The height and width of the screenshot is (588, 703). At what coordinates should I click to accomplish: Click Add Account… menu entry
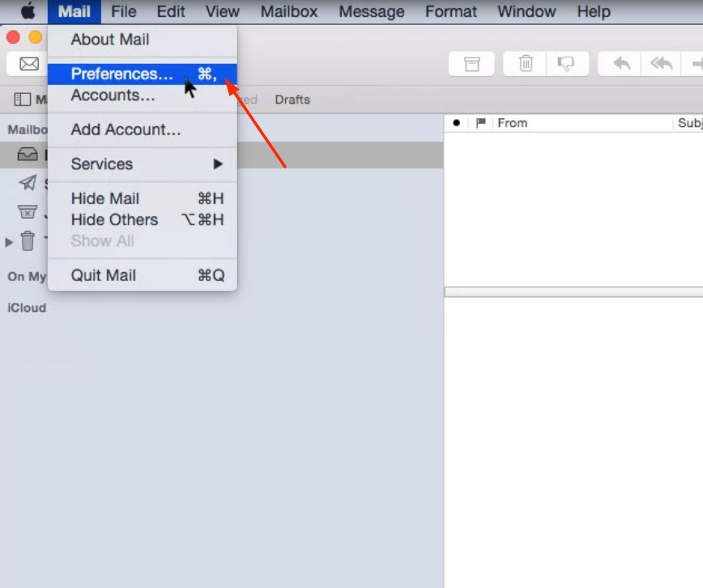126,130
